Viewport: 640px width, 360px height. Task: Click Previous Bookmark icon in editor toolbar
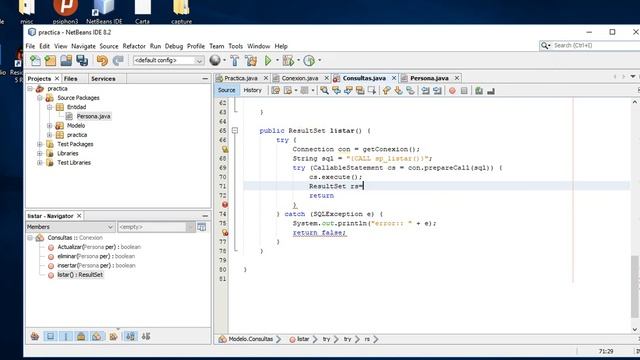(387, 90)
